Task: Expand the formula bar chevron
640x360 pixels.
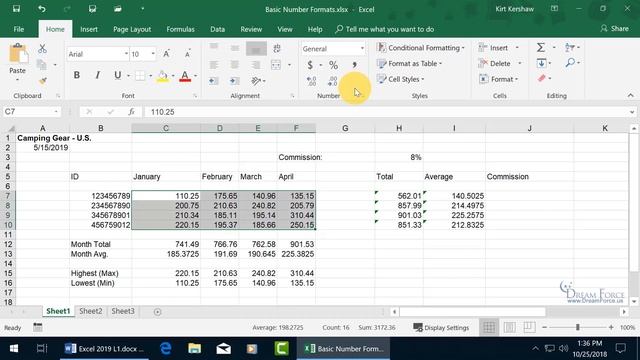Action: click(x=632, y=112)
